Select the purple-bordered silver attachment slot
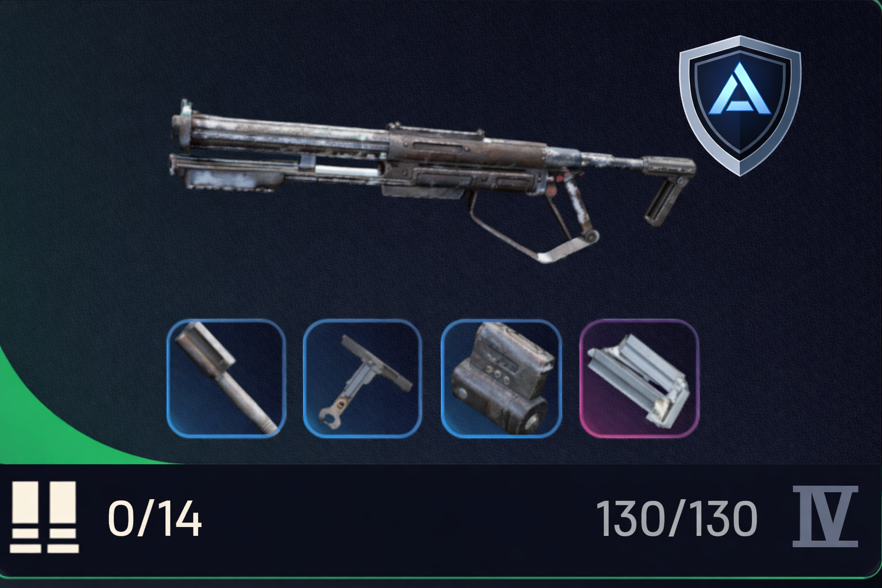The height and width of the screenshot is (588, 882). point(639,379)
